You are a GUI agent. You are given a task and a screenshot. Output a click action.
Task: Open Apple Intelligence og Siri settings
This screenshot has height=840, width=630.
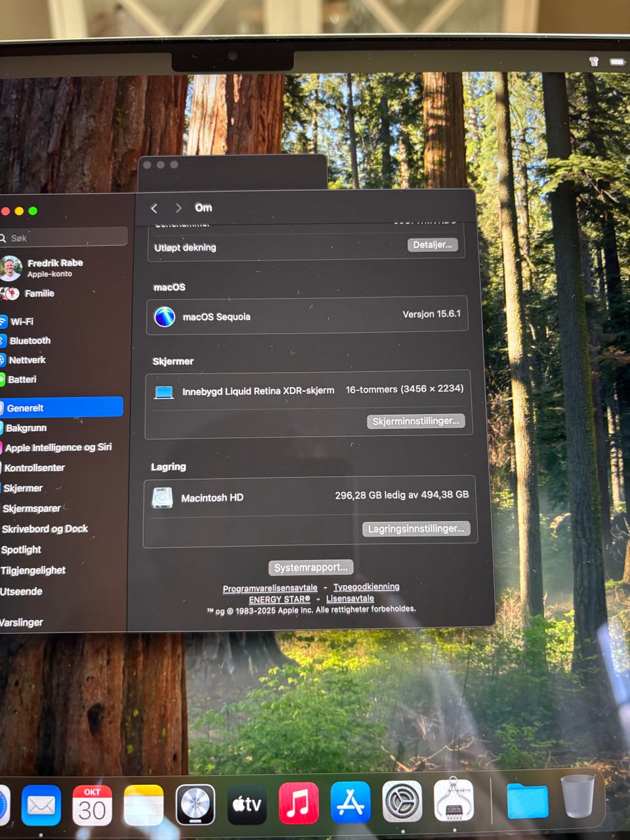(x=58, y=448)
